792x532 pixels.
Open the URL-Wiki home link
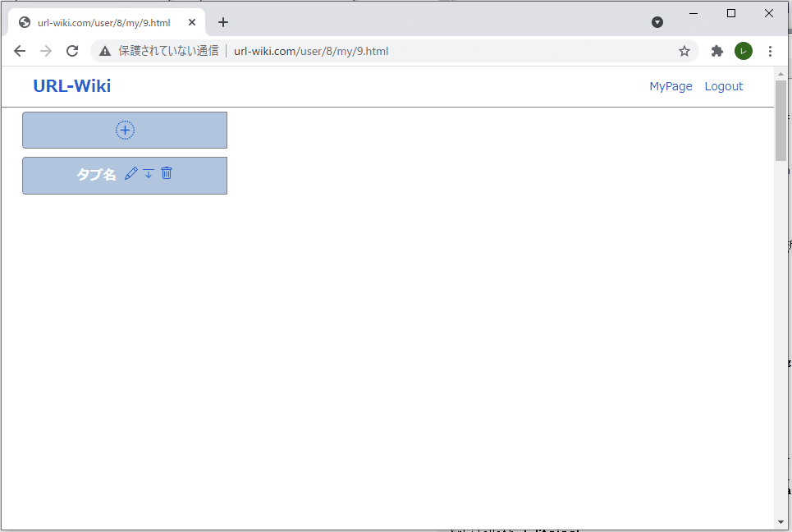[71, 86]
